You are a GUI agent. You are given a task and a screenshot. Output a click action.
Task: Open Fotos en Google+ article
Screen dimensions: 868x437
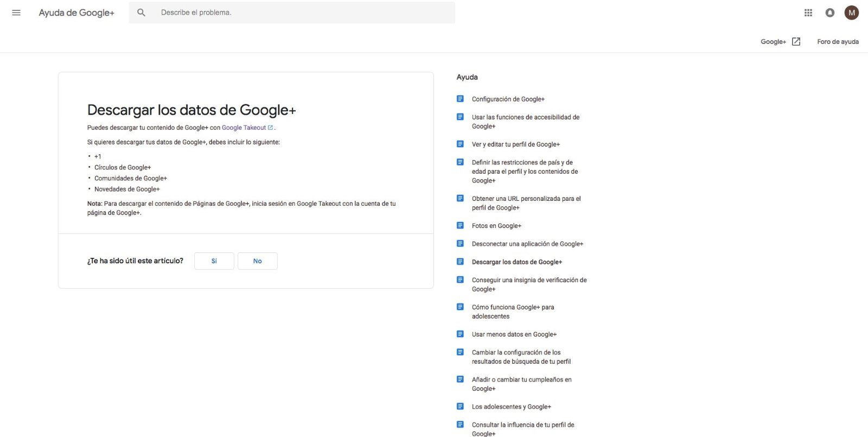[x=496, y=226]
